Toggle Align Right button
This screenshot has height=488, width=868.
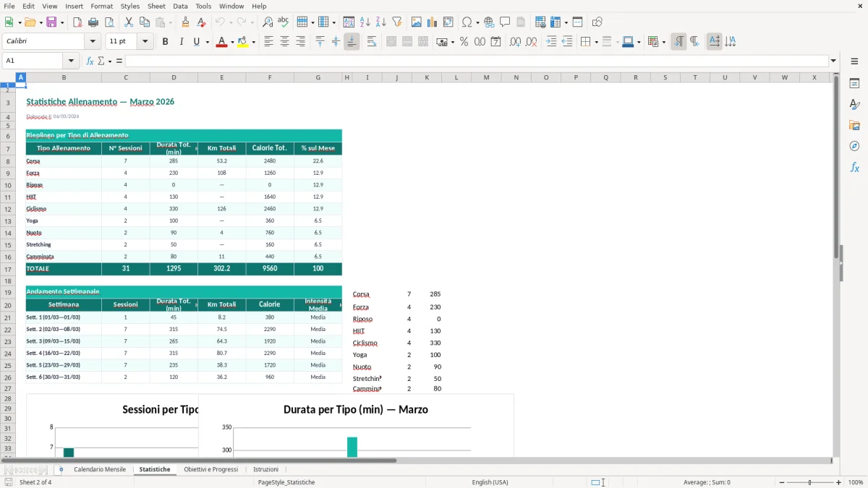pyautogui.click(x=300, y=42)
